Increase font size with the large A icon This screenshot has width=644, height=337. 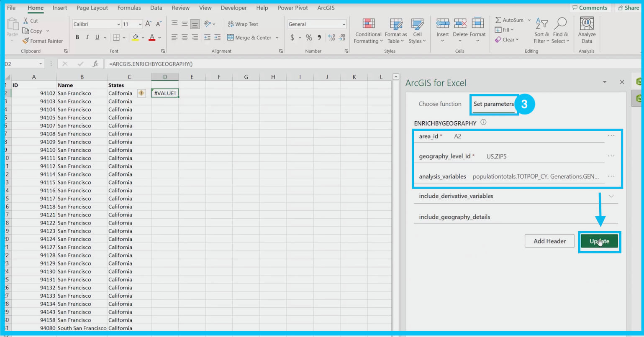point(149,24)
